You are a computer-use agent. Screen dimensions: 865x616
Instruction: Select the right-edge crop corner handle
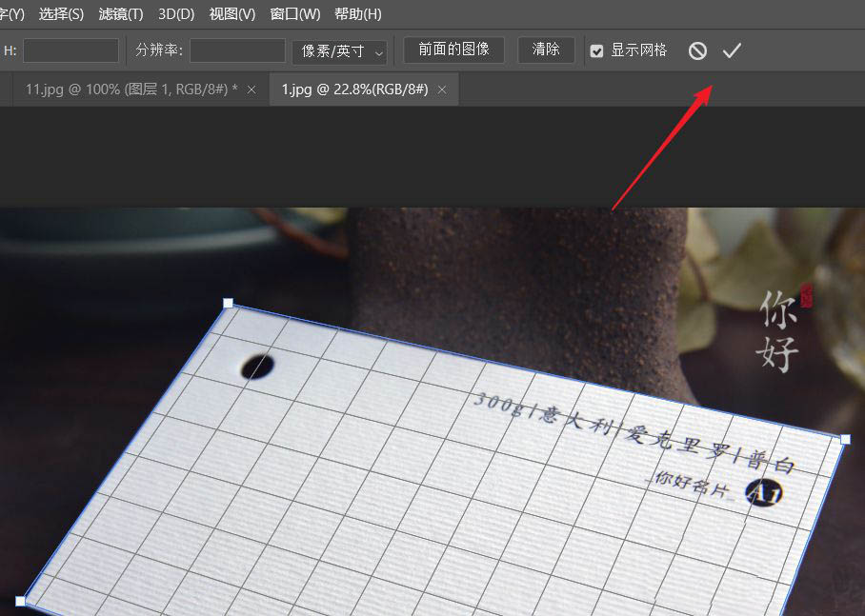(x=844, y=440)
